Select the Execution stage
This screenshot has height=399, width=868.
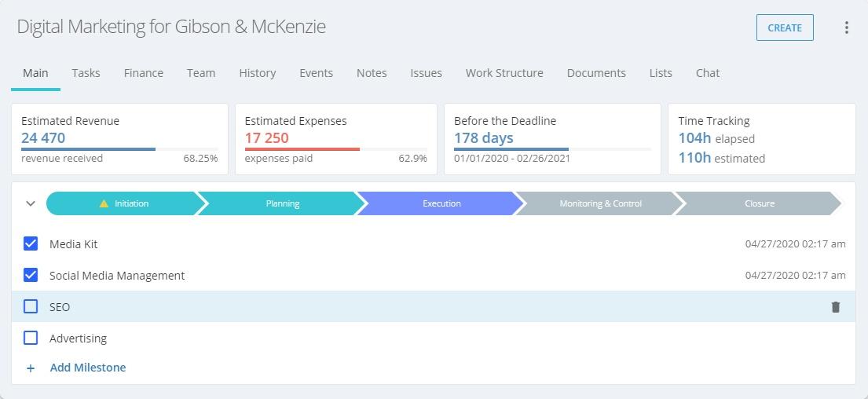tap(441, 203)
